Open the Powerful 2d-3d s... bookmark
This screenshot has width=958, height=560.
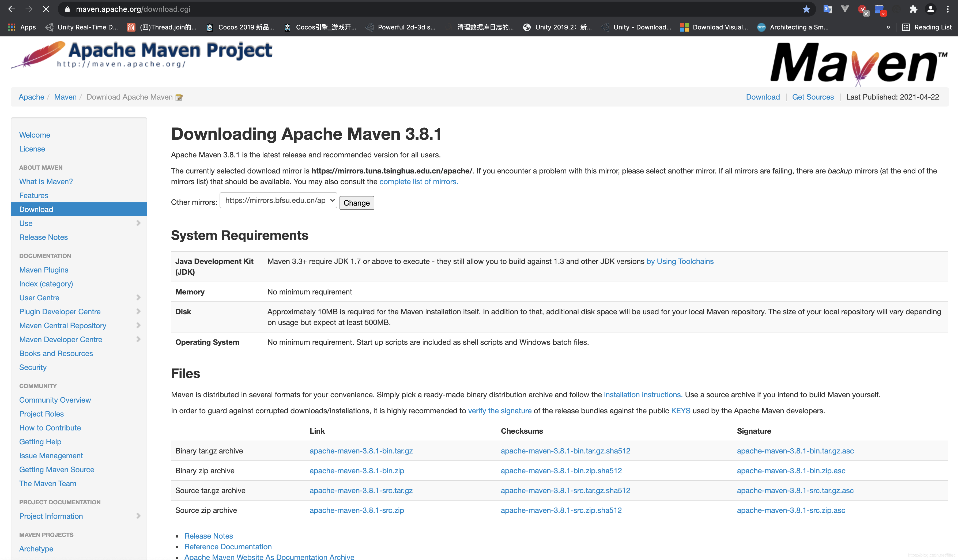tap(401, 27)
